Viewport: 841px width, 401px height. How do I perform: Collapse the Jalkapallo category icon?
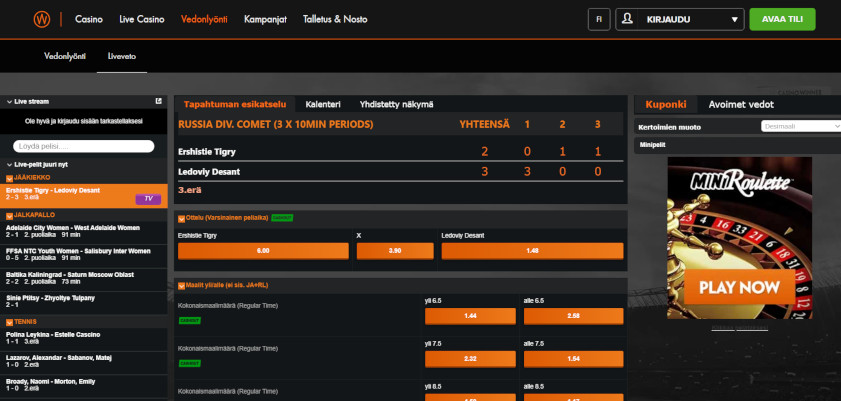pos(9,215)
